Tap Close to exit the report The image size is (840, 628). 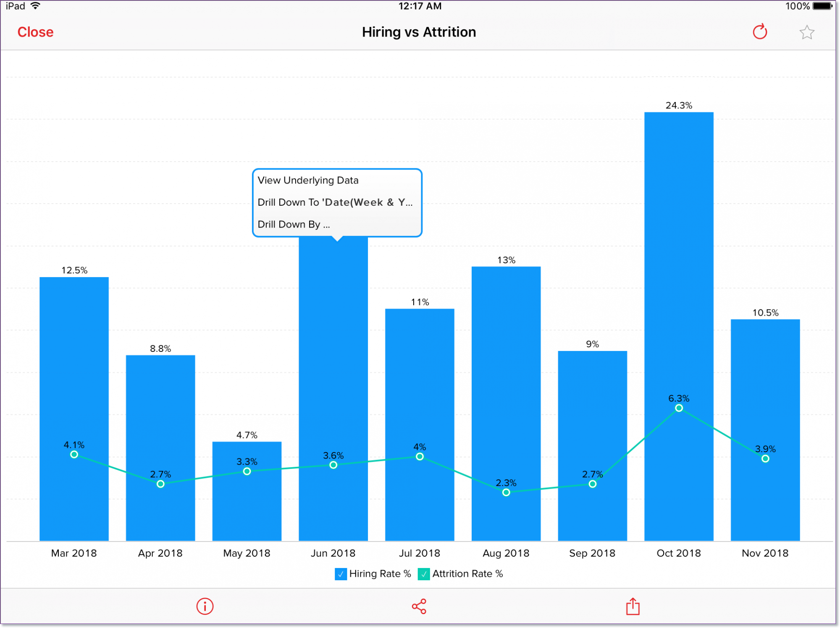(x=35, y=32)
